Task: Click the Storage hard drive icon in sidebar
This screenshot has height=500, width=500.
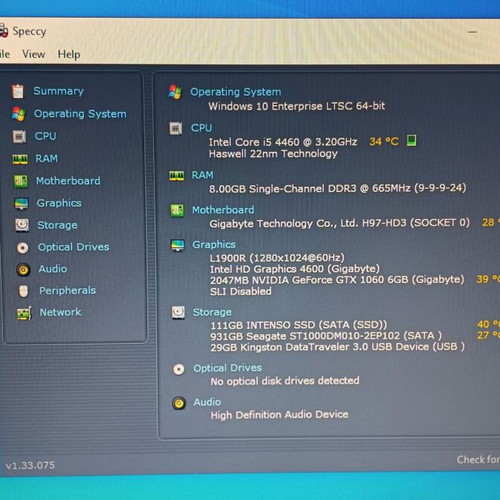Action: click(x=22, y=225)
